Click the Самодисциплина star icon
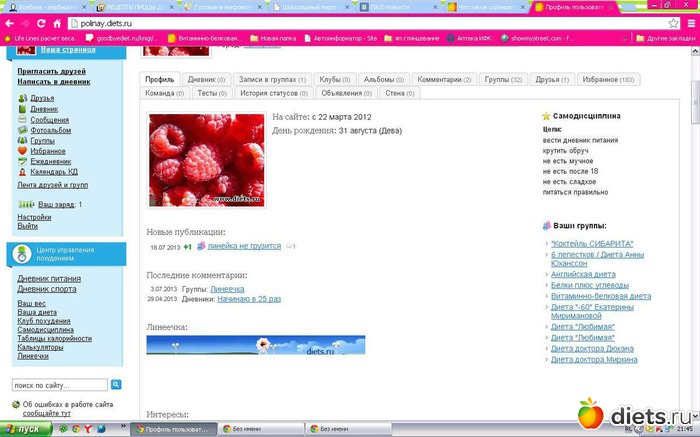Screen dimensions: 700x437 546,116
